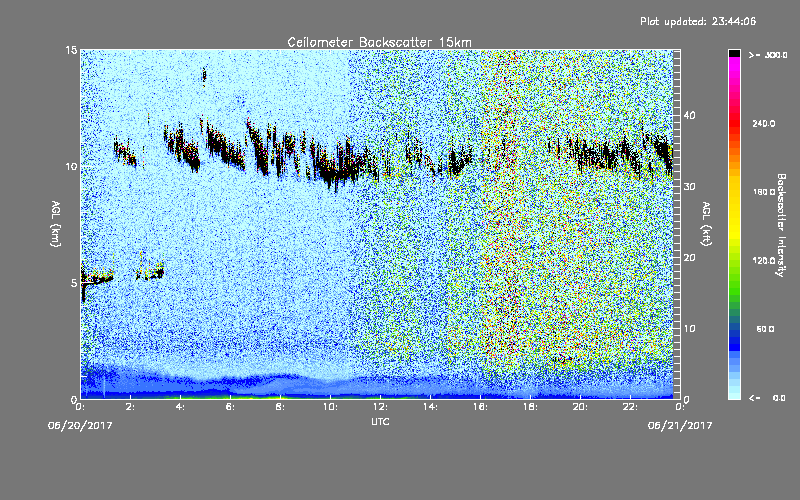Click the right-axis tick label 30
This screenshot has height=500, width=800.
[x=689, y=186]
